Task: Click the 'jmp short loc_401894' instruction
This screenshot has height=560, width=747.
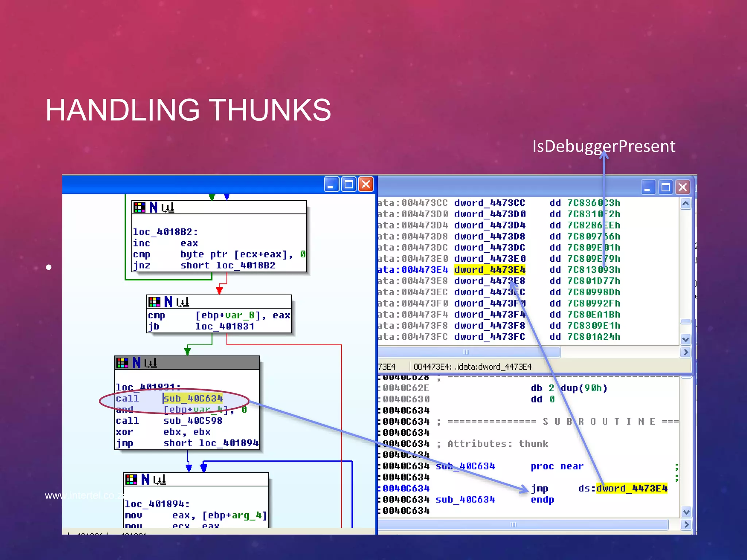Action: point(187,443)
